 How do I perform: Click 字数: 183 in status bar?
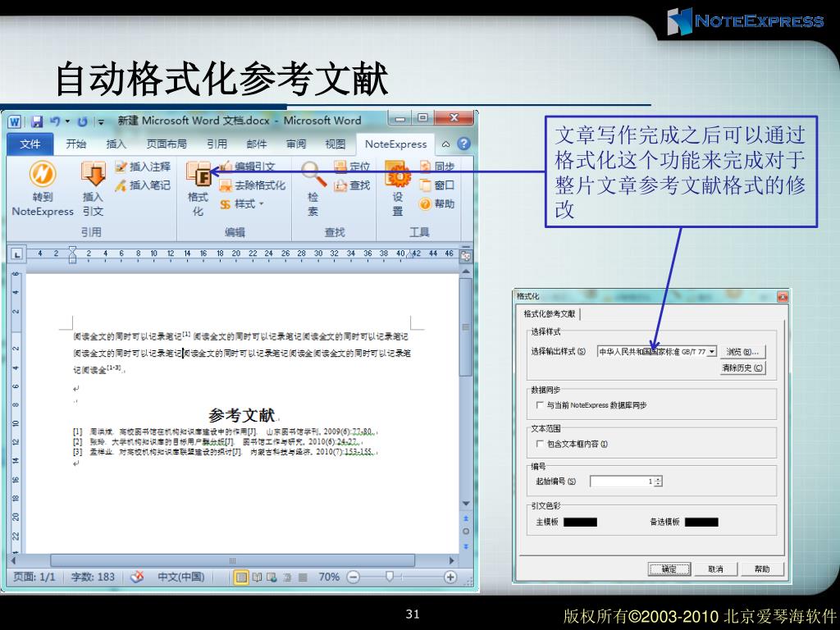(x=93, y=577)
